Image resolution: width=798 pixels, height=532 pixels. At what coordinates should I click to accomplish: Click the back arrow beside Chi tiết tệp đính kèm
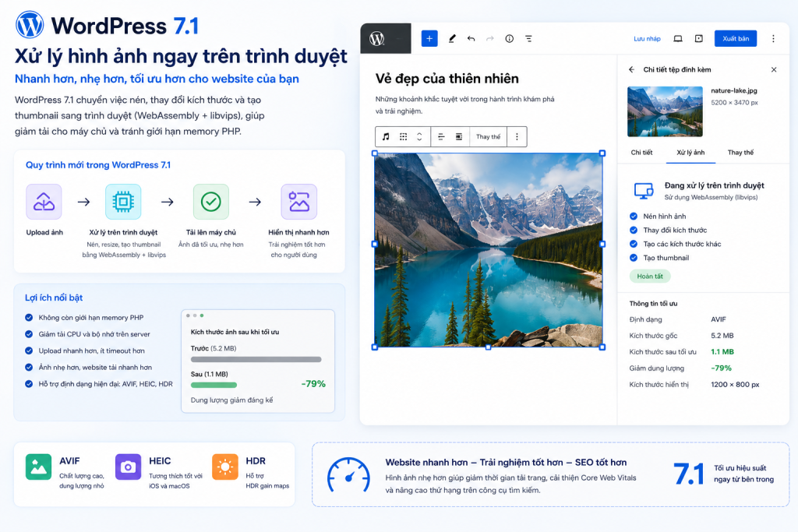631,69
